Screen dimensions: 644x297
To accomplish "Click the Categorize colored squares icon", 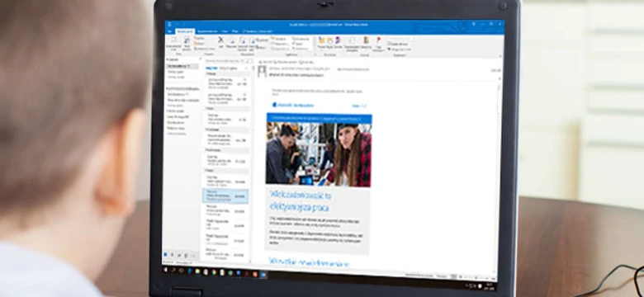I will coord(366,40).
